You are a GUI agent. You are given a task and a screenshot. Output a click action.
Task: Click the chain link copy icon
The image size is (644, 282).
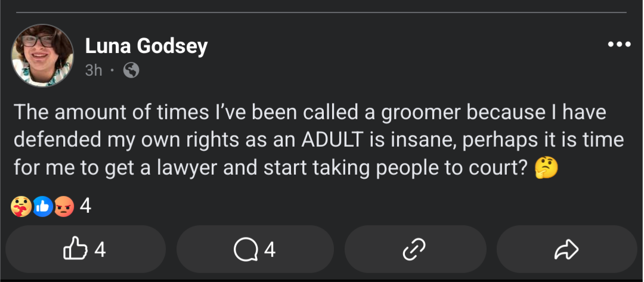(414, 249)
